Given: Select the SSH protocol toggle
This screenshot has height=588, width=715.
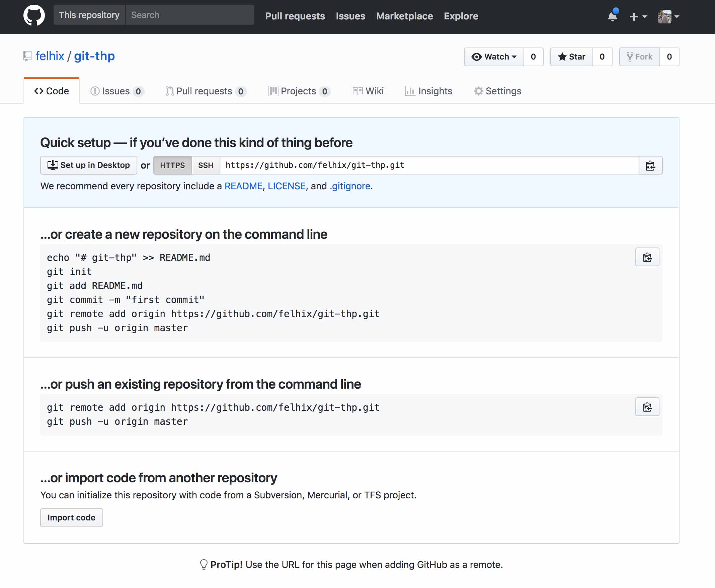Looking at the screenshot, I should [x=206, y=165].
